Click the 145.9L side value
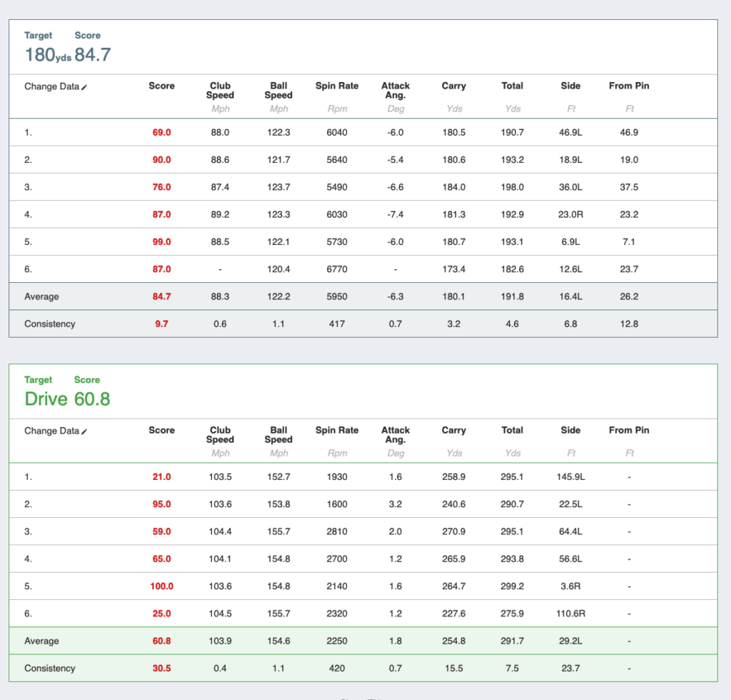Screen dimensions: 731x700 (x=571, y=477)
